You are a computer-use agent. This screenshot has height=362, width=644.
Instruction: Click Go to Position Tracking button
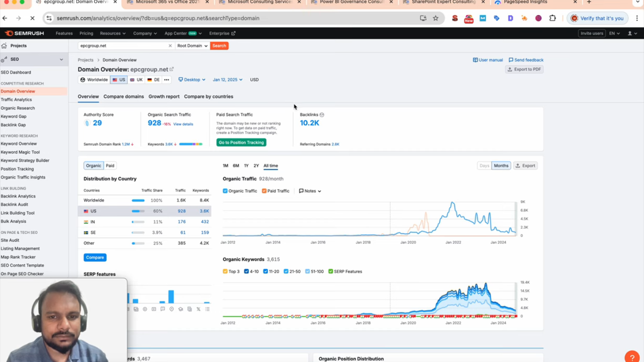coord(241,142)
